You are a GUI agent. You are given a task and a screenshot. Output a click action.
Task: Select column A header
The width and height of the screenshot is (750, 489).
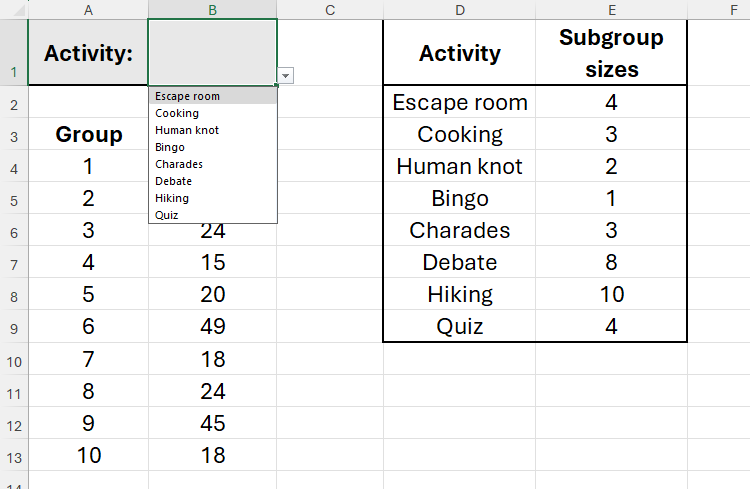point(88,9)
